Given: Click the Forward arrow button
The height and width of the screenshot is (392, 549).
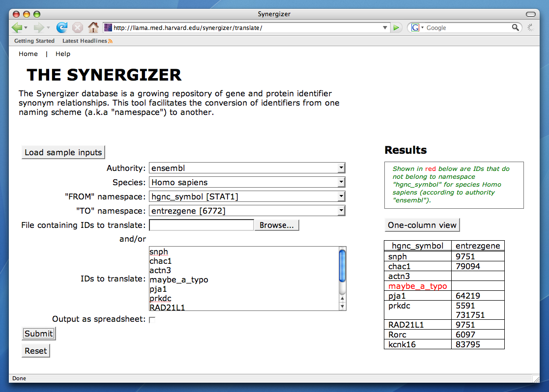Looking at the screenshot, I should 39,28.
